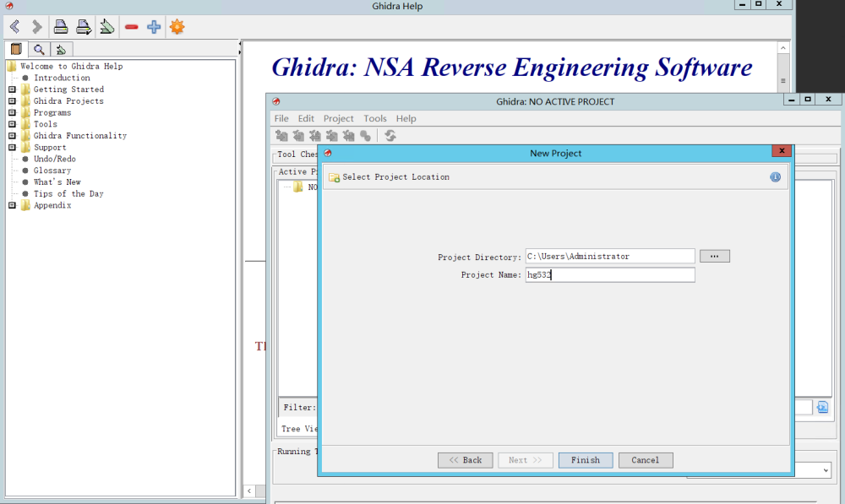Click the Ghidra Functionality folder label
The width and height of the screenshot is (845, 504).
[80, 136]
